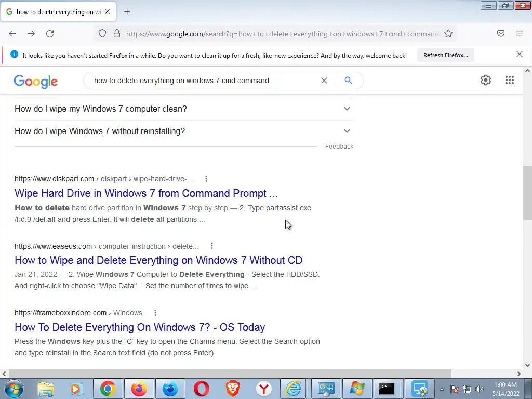532x399 pixels.
Task: Open the Windows flag taskbar icon
Action: click(x=357, y=389)
